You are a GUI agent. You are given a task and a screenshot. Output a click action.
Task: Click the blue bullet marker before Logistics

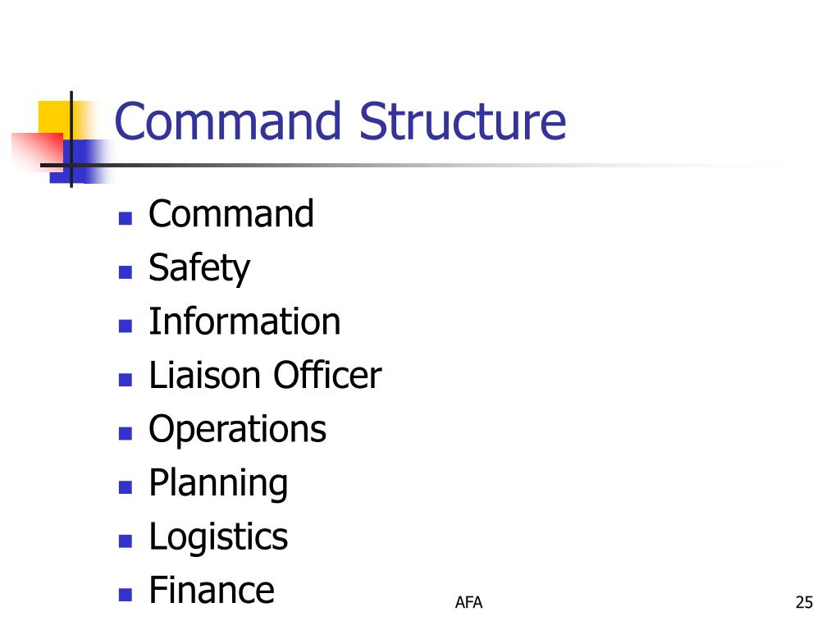point(126,541)
